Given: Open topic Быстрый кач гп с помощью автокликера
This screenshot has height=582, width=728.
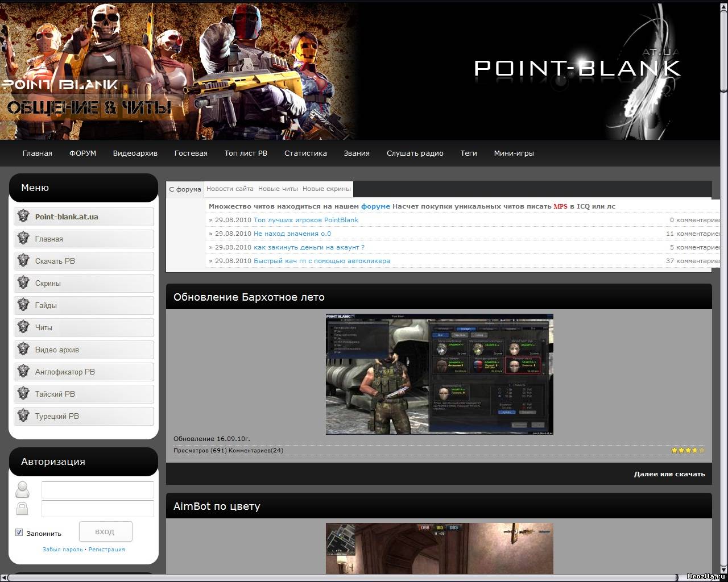Looking at the screenshot, I should (x=322, y=261).
